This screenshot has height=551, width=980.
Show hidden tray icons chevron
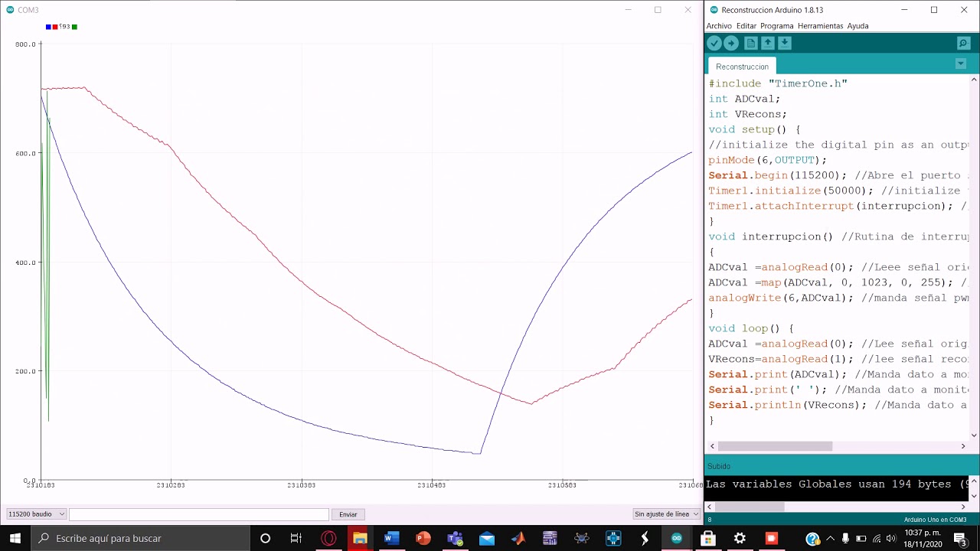[830, 539]
